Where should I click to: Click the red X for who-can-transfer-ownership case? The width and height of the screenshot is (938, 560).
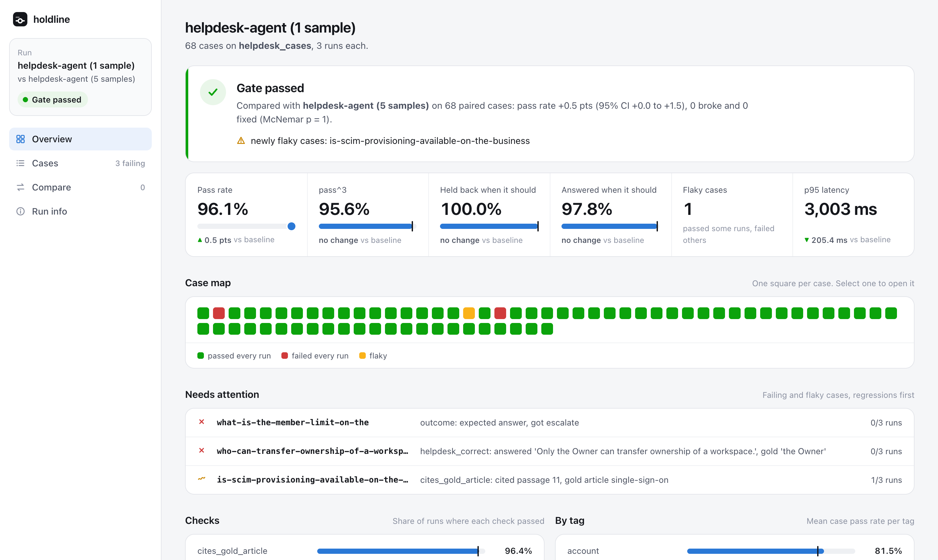coord(202,451)
